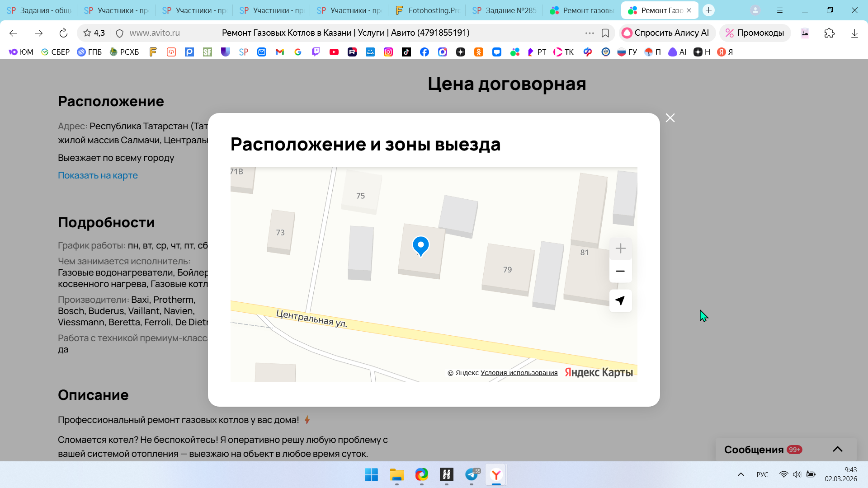This screenshot has height=488, width=868.
Task: Open Яндекс Условия использования link
Action: [x=519, y=373]
